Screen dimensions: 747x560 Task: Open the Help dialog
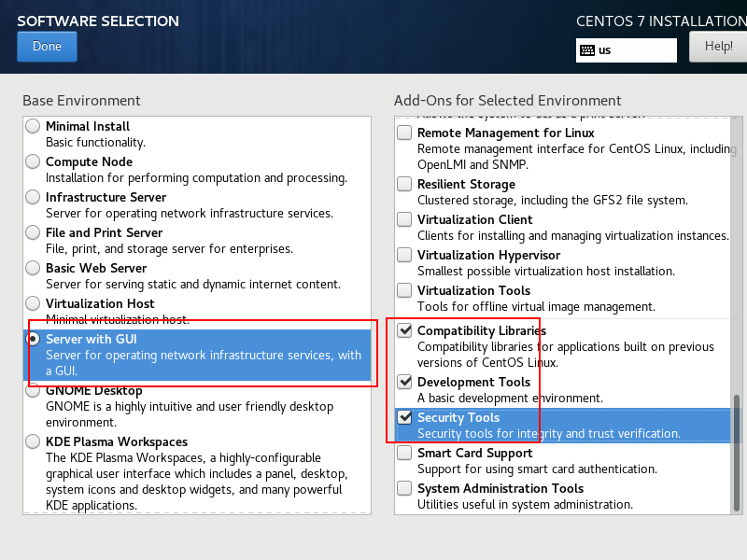[x=717, y=47]
